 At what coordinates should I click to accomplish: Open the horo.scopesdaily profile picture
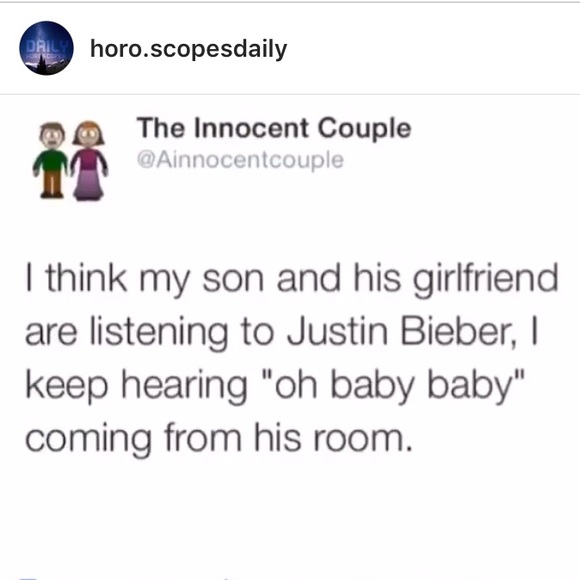[x=46, y=48]
